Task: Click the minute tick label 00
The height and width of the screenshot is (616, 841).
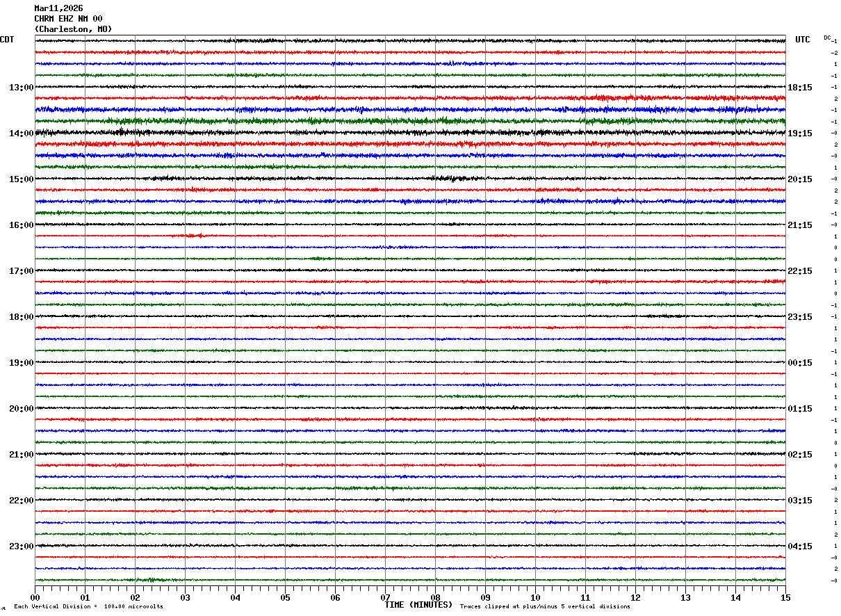Action: [x=35, y=597]
